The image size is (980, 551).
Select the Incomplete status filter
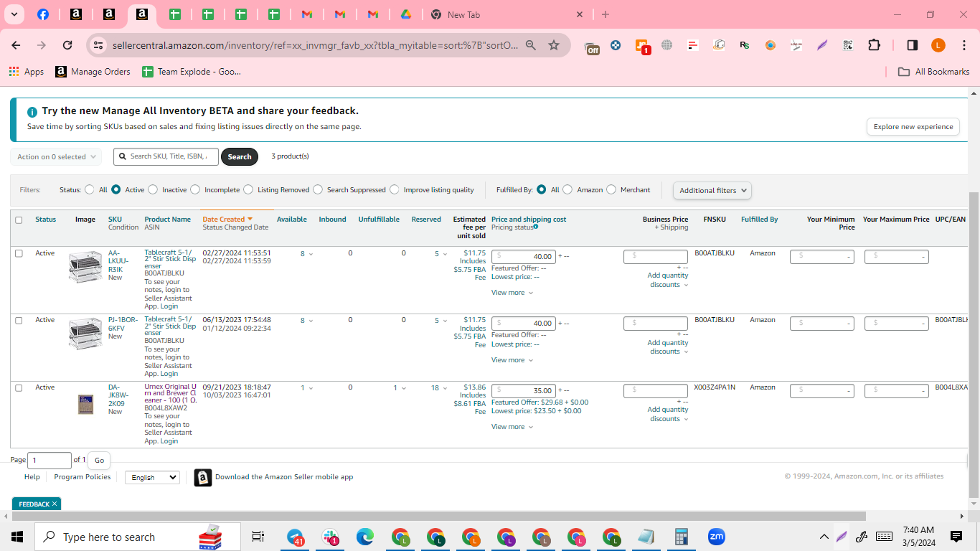(195, 190)
